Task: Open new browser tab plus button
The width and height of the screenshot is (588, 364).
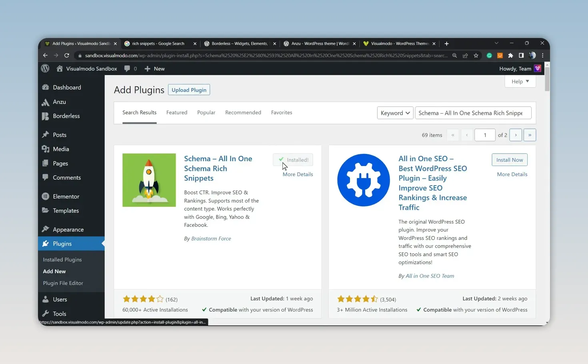Action: tap(446, 43)
